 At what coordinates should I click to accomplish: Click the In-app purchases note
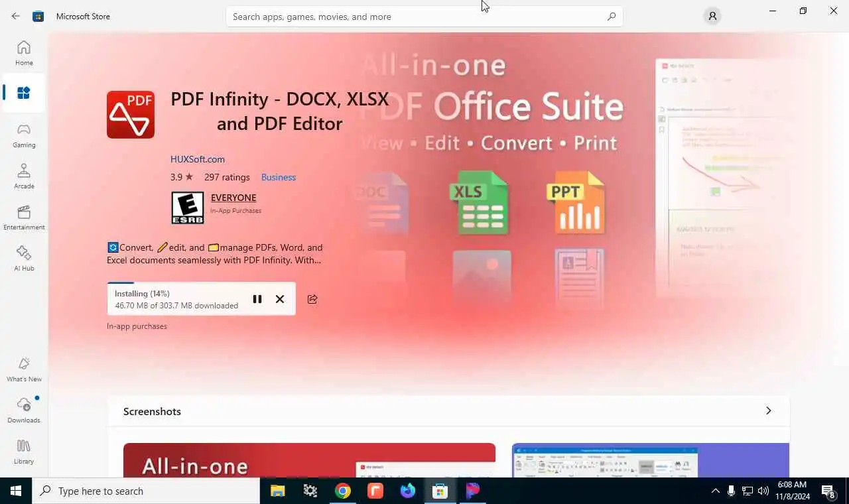click(137, 326)
